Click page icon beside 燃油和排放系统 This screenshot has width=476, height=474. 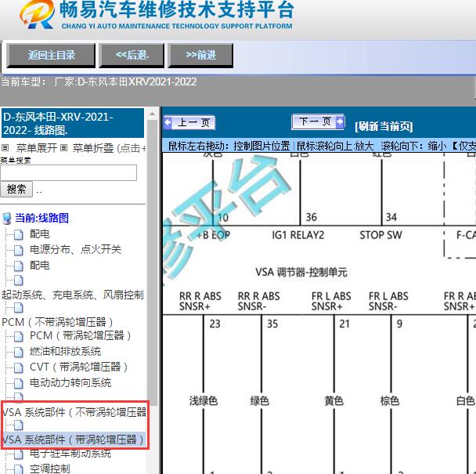19,352
